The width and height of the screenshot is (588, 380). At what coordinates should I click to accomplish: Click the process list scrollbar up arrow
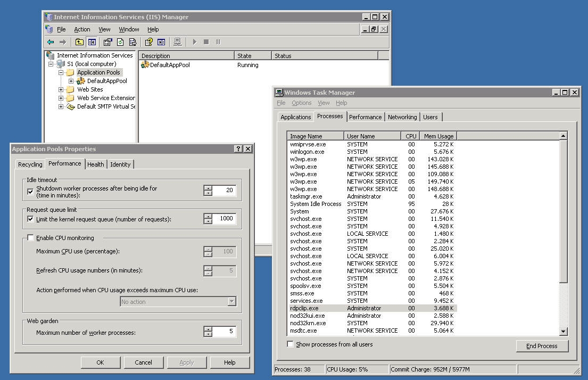tap(563, 136)
